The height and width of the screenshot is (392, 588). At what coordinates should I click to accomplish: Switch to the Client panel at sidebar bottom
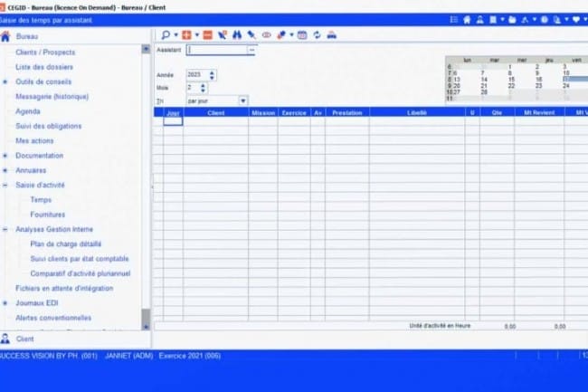[x=24, y=339]
